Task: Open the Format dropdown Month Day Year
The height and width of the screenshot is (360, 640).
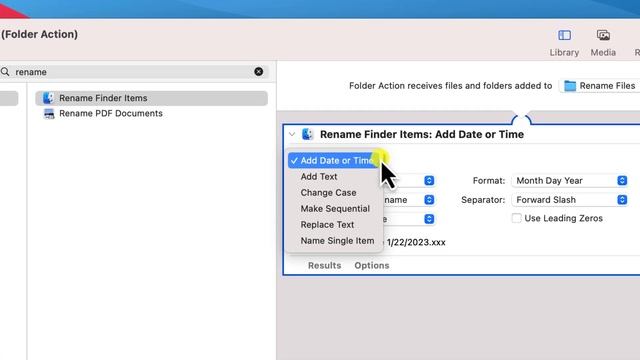Action: (x=569, y=180)
